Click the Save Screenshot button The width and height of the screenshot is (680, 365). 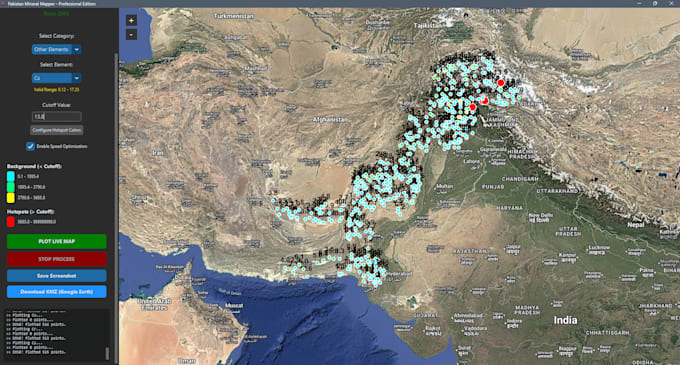tap(56, 276)
